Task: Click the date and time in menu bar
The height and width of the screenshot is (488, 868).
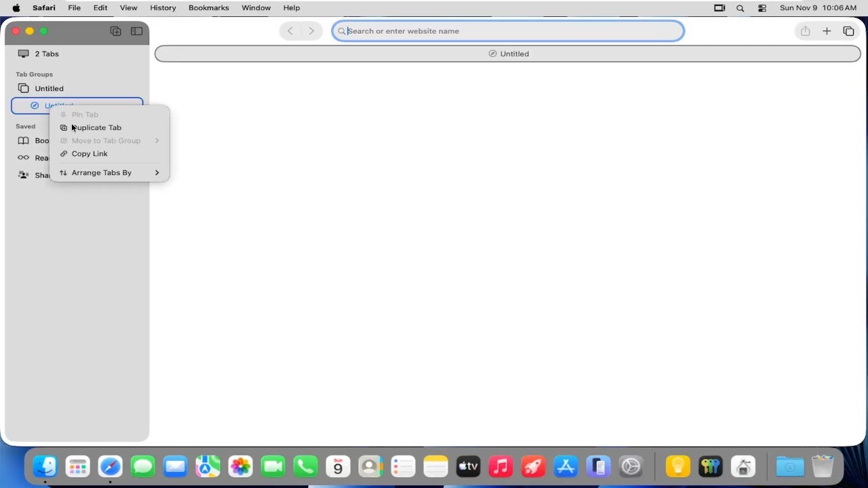Action: [x=818, y=8]
